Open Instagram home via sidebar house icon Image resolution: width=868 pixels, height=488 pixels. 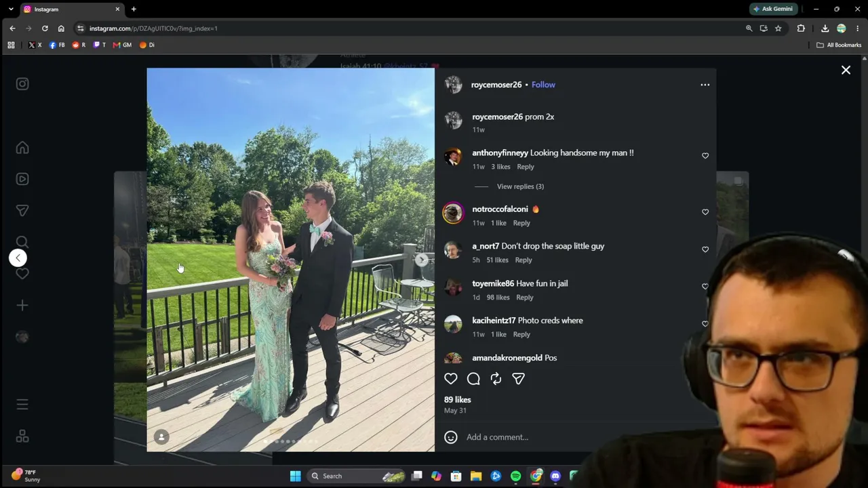[22, 148]
